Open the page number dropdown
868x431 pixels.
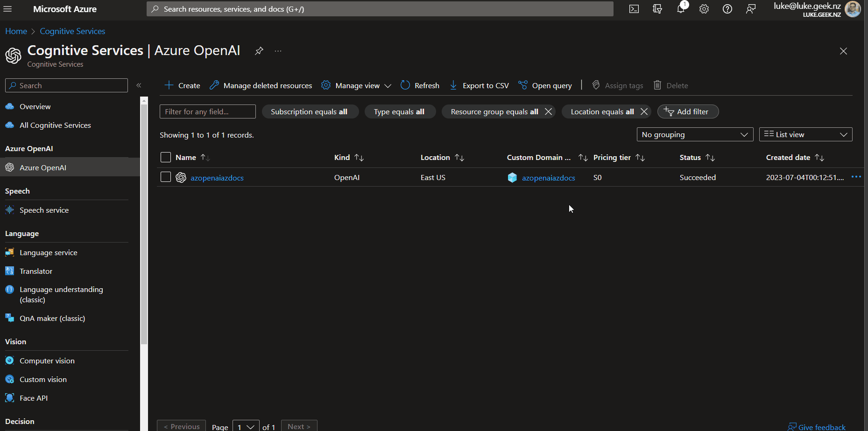pyautogui.click(x=246, y=426)
